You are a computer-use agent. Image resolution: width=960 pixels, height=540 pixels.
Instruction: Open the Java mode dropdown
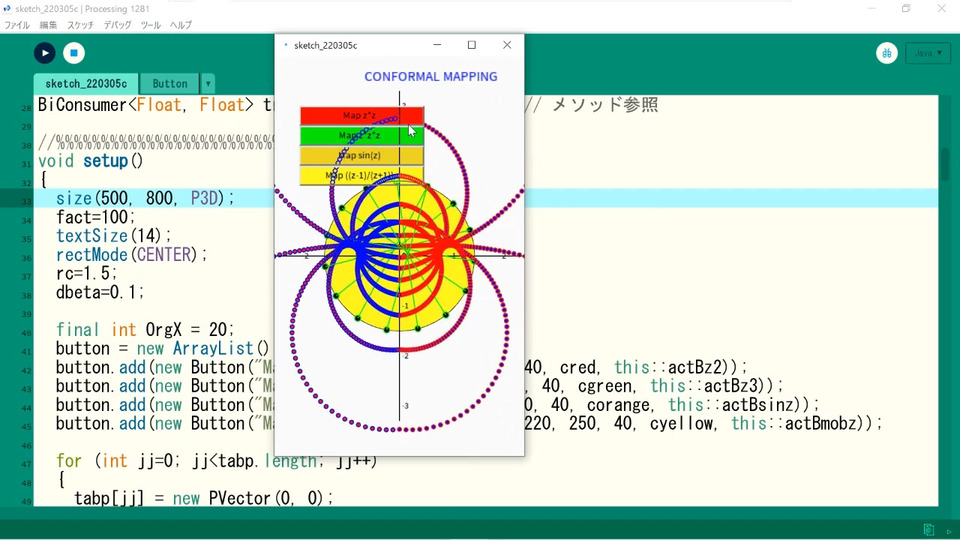(x=928, y=53)
